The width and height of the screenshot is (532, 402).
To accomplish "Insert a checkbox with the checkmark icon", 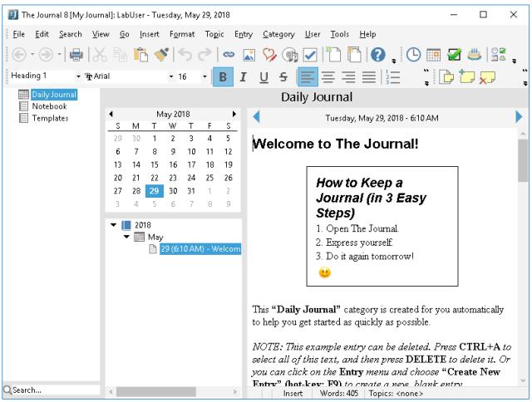I will (x=310, y=55).
